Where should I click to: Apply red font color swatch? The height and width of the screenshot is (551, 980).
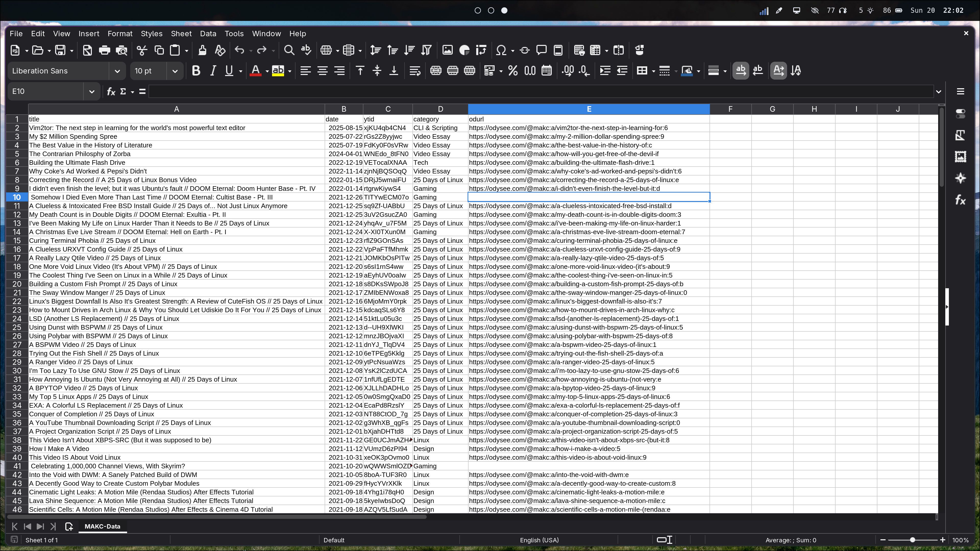[256, 71]
